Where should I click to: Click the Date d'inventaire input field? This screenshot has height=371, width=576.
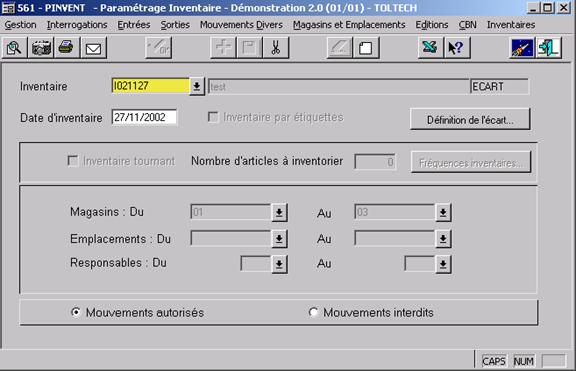144,118
